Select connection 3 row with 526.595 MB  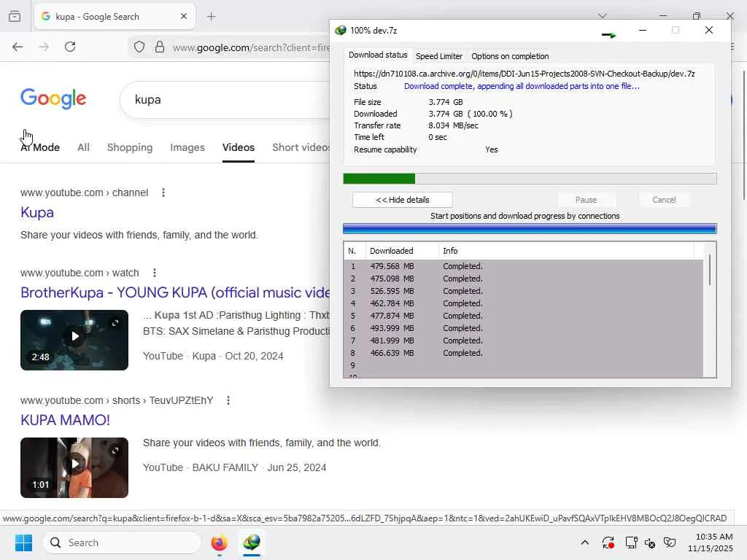pos(523,291)
